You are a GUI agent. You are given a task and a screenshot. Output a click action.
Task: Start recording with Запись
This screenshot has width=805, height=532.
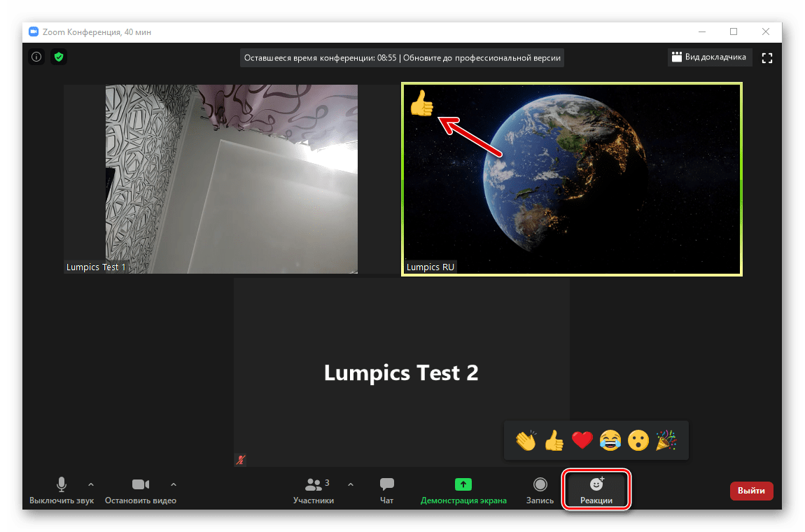tap(540, 491)
